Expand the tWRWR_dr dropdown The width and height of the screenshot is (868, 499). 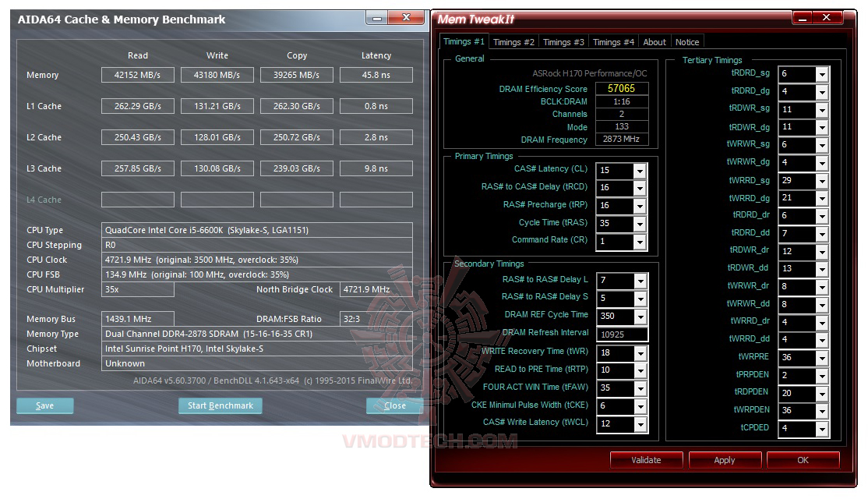pos(822,287)
